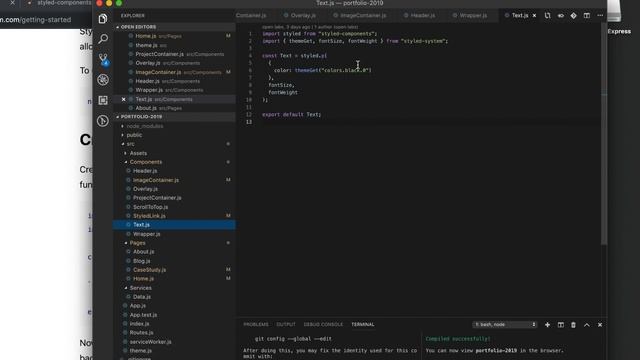Image resolution: width=640 pixels, height=360 pixels.
Task: Open the terminal selector '1: bash, node'
Action: [x=505, y=325]
